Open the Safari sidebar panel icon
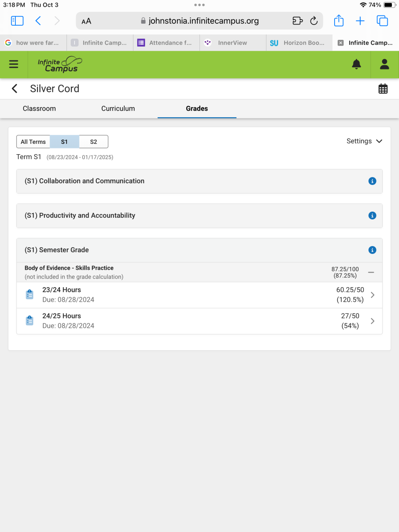The image size is (399, 532). pyautogui.click(x=17, y=21)
